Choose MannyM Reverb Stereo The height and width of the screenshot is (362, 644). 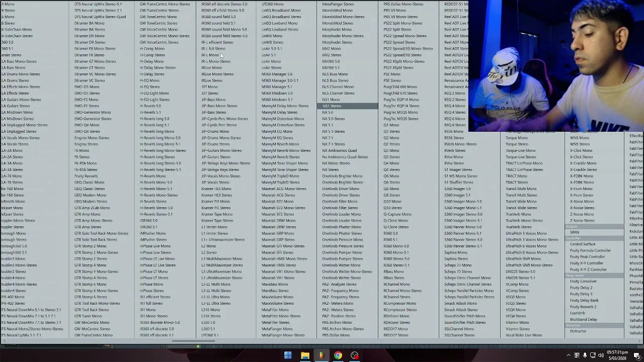pos(280,157)
